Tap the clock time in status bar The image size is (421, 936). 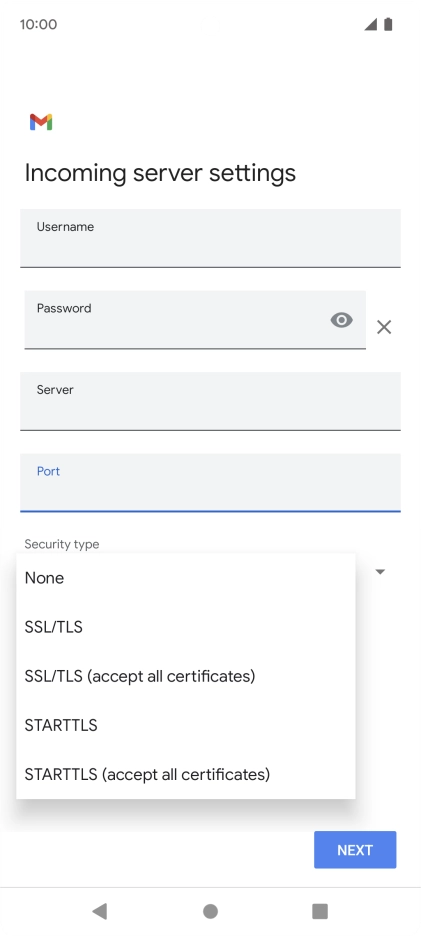pyautogui.click(x=38, y=24)
